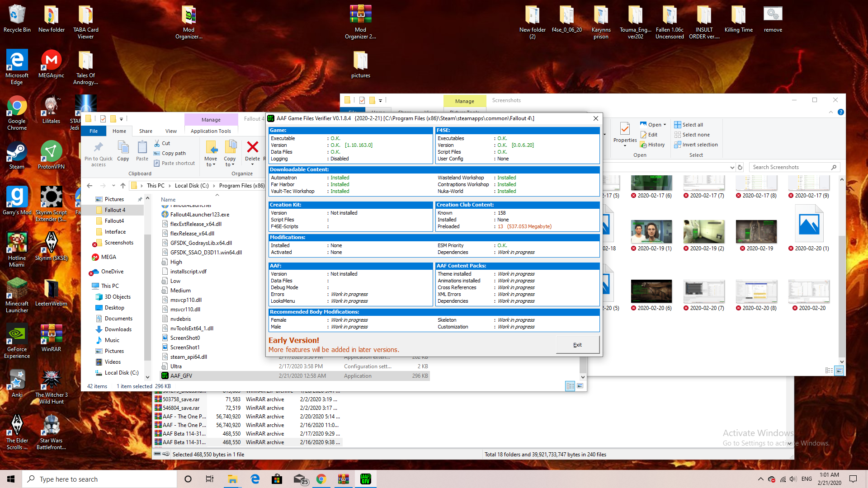
Task: Select the Star Wars Battlefront desktop icon
Action: (51, 432)
